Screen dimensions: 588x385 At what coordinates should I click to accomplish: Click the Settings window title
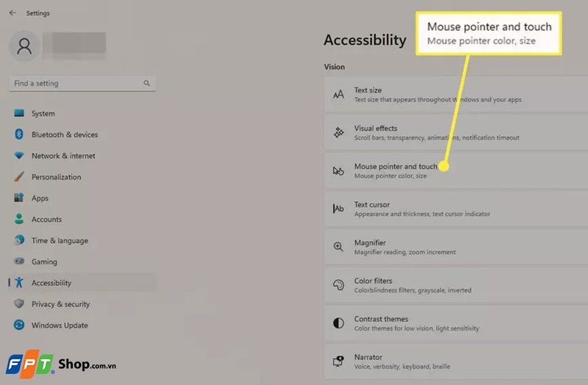pos(38,13)
